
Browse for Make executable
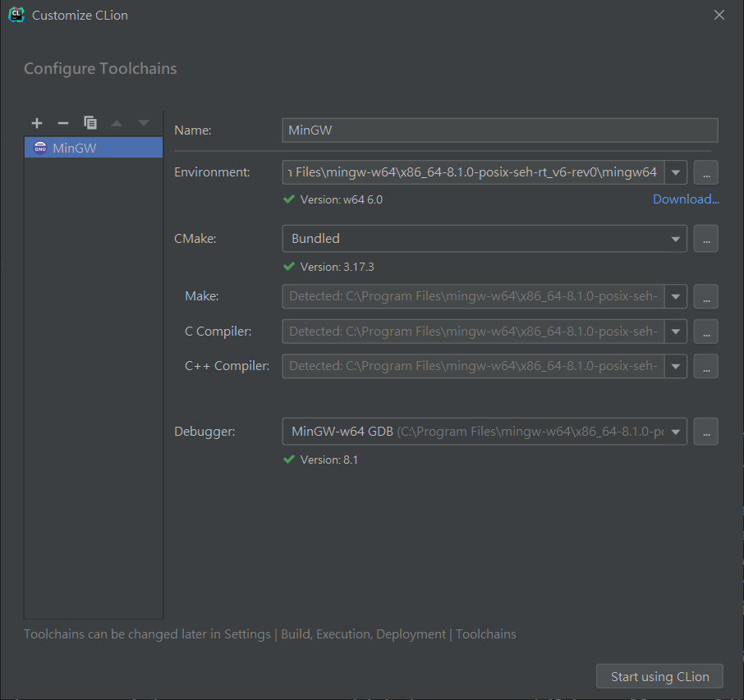tap(706, 296)
